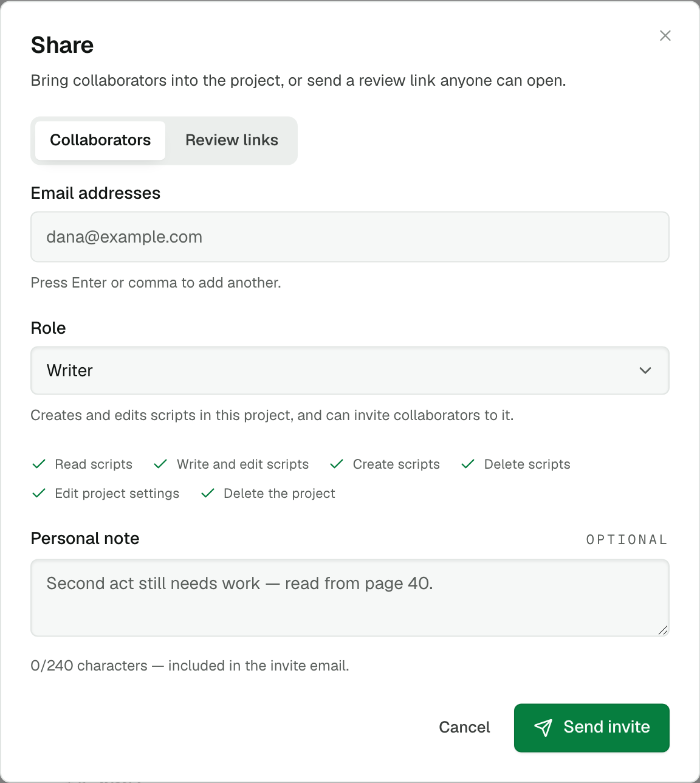Open the Writer role selector
The image size is (700, 783).
click(x=350, y=371)
